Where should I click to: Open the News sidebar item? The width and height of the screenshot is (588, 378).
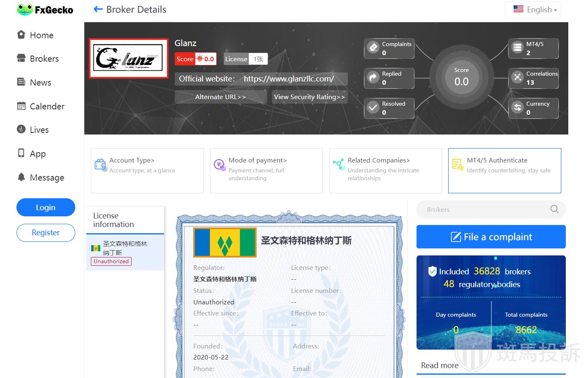tap(40, 83)
